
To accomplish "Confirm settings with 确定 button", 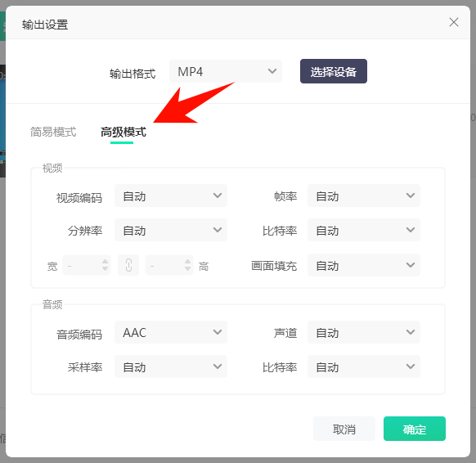I will coord(415,429).
